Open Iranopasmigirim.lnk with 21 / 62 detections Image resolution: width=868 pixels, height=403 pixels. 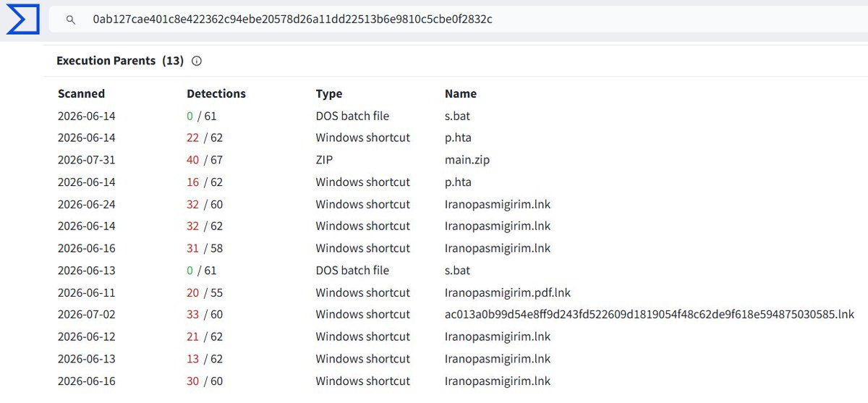click(498, 336)
